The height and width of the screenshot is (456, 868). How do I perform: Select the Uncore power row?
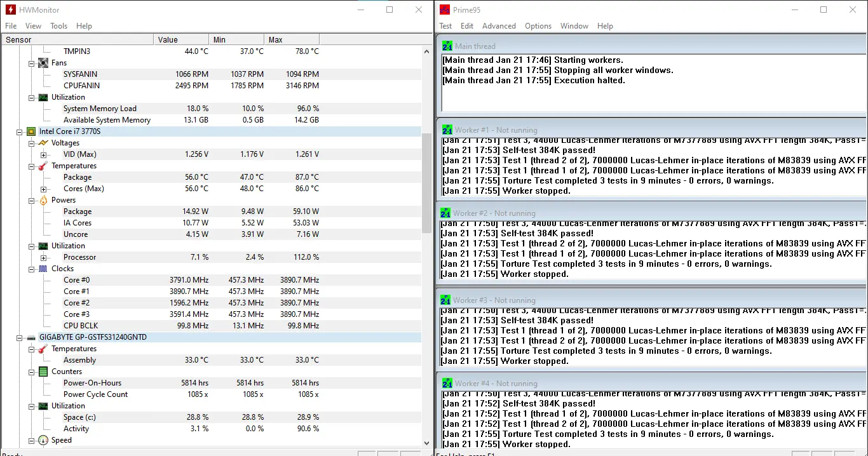click(210, 234)
